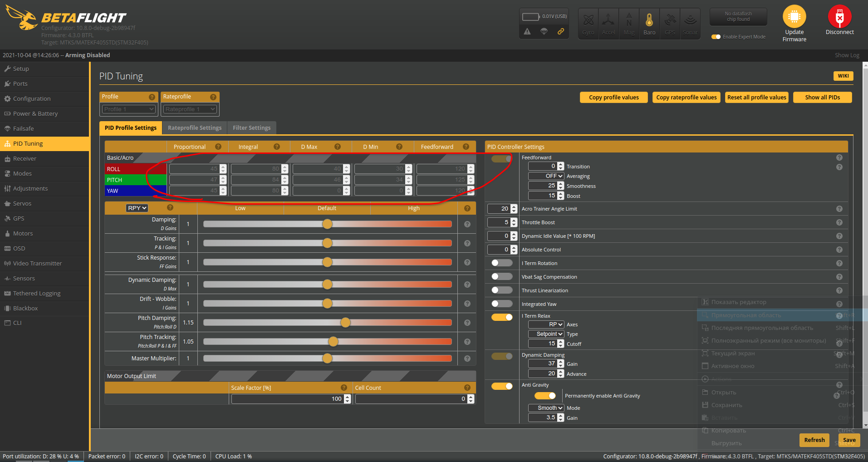Click Show all PIDs button
Screen dimensions: 868x462
pyautogui.click(x=823, y=98)
